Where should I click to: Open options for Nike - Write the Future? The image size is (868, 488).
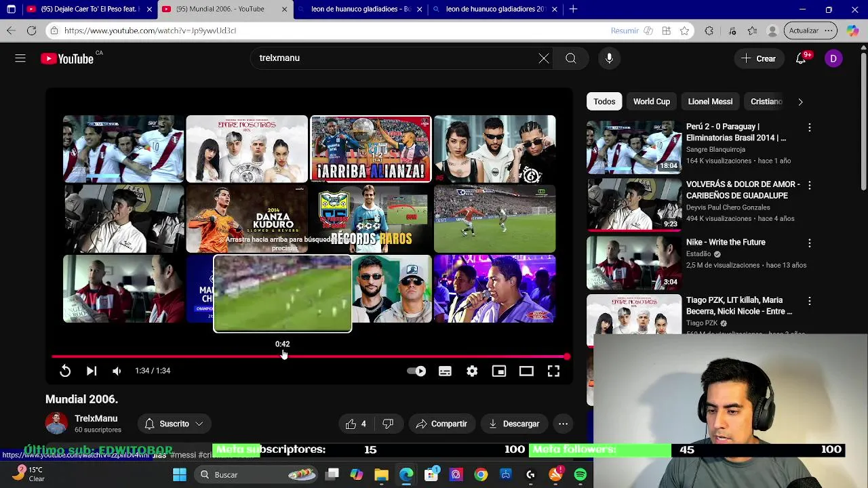pyautogui.click(x=809, y=243)
